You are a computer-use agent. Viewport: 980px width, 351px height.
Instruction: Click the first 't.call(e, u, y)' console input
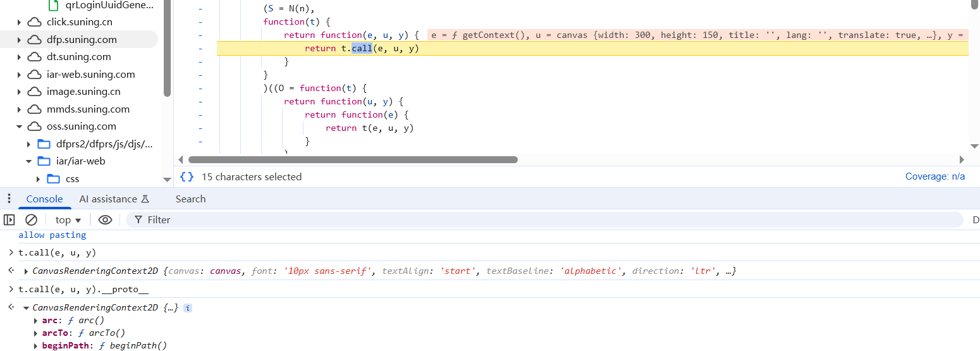click(x=57, y=253)
